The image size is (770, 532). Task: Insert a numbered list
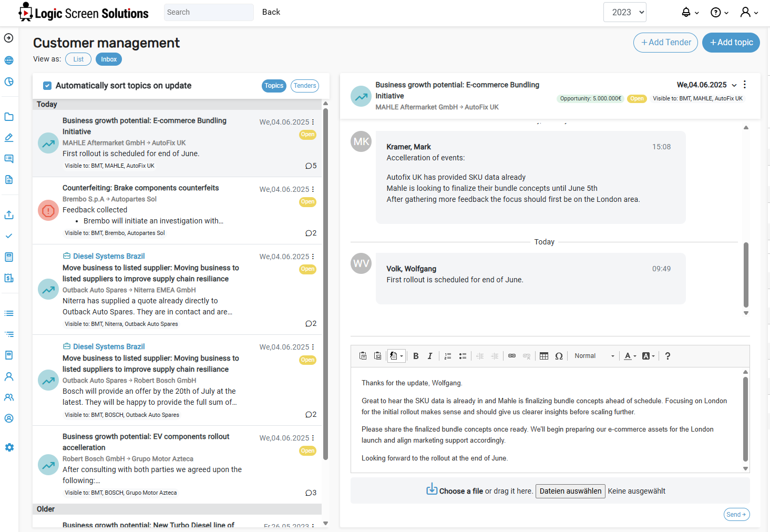(448, 356)
